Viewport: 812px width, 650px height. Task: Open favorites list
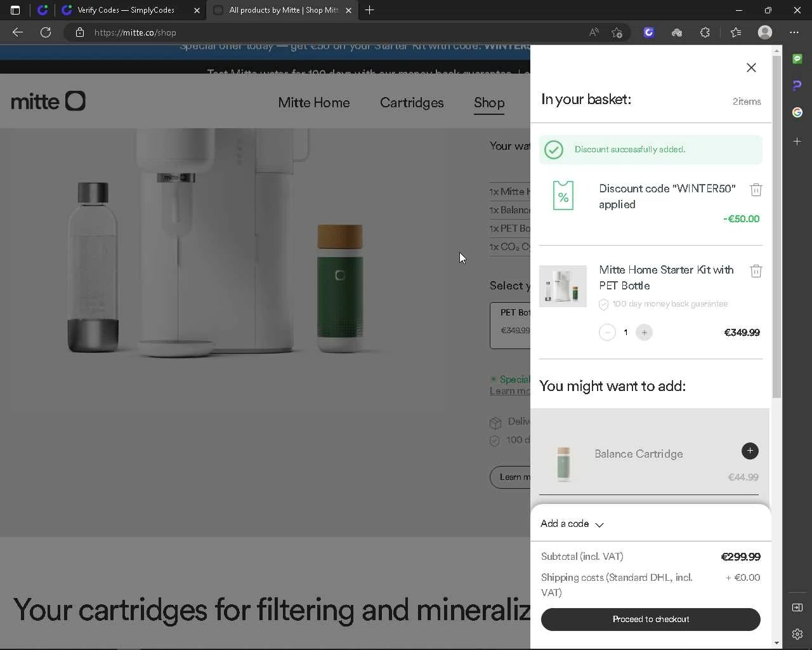pyautogui.click(x=735, y=32)
